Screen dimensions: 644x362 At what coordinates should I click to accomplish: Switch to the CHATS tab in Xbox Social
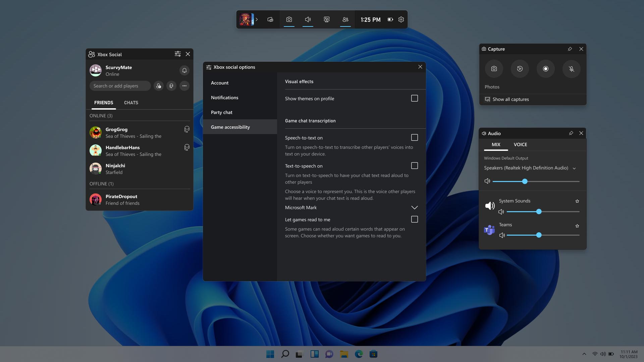point(131,103)
